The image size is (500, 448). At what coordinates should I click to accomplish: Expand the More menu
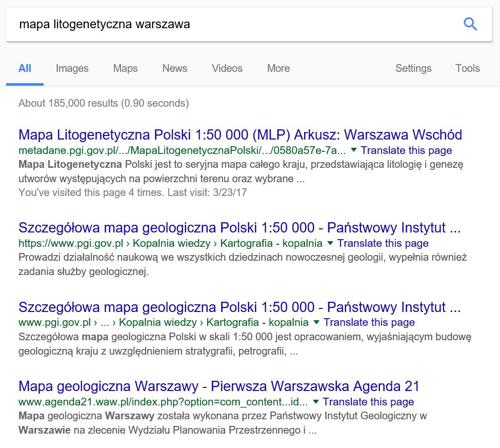[x=278, y=68]
